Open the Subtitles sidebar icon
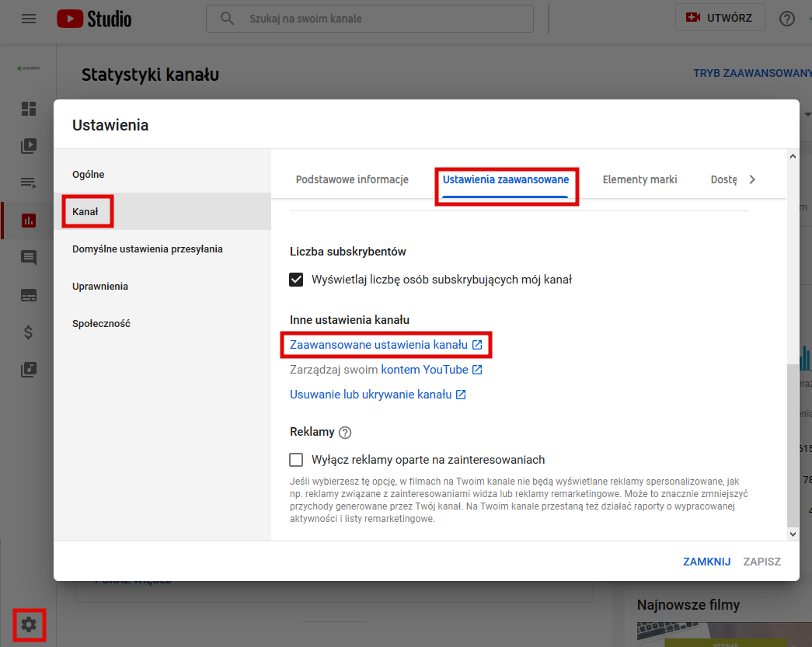Image resolution: width=812 pixels, height=647 pixels. pos(29,295)
